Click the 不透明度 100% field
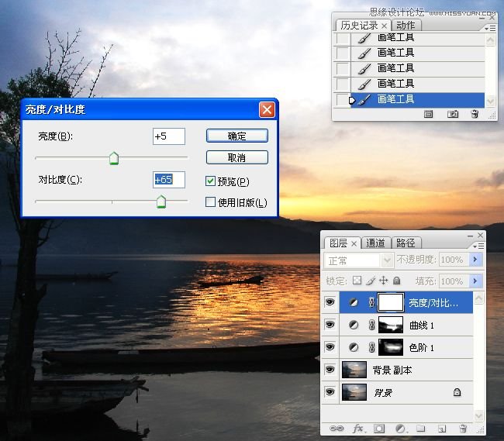 pyautogui.click(x=454, y=260)
